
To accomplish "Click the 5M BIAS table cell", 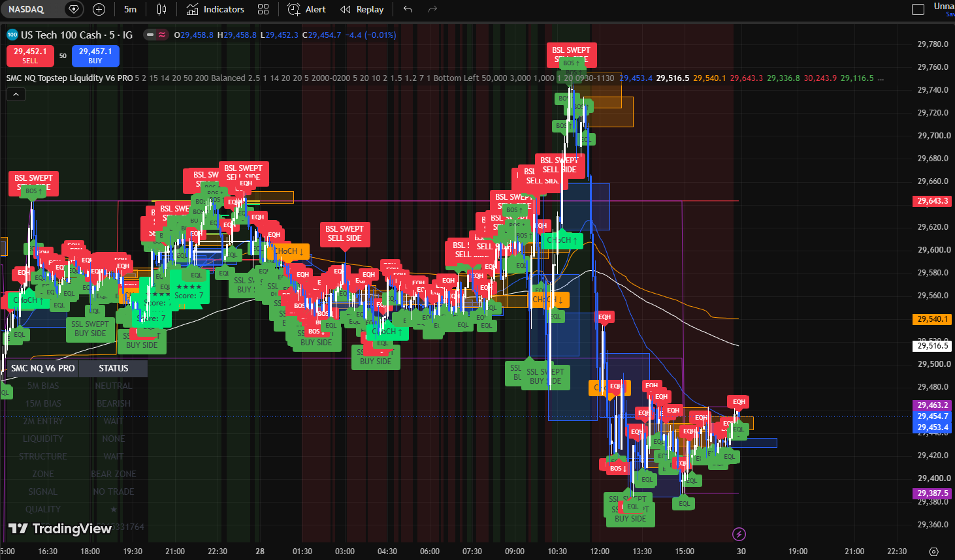I will tap(42, 386).
